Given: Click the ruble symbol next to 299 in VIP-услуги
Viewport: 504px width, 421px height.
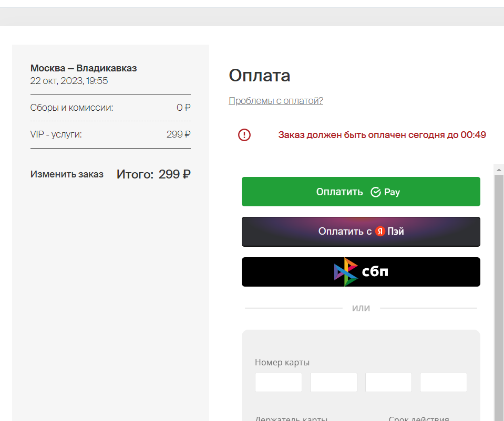Looking at the screenshot, I should (x=187, y=134).
